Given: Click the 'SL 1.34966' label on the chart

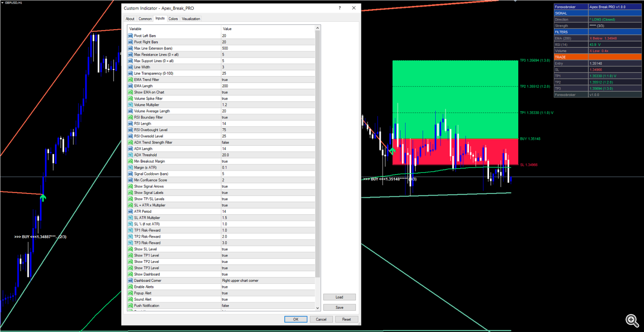Looking at the screenshot, I should 529,165.
